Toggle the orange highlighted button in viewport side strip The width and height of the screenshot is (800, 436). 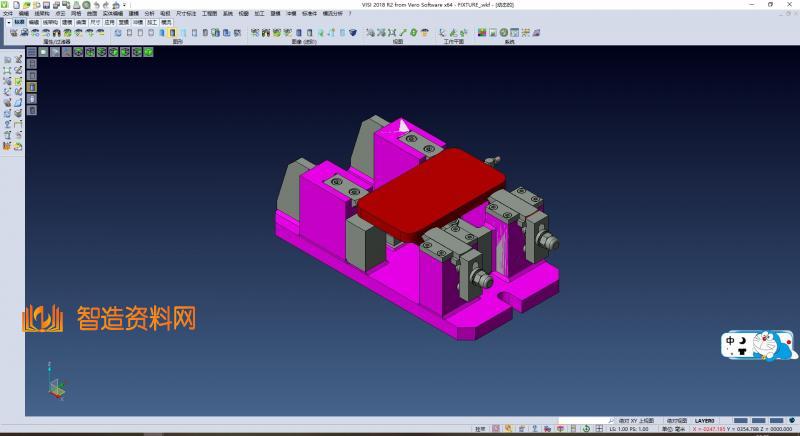click(32, 87)
